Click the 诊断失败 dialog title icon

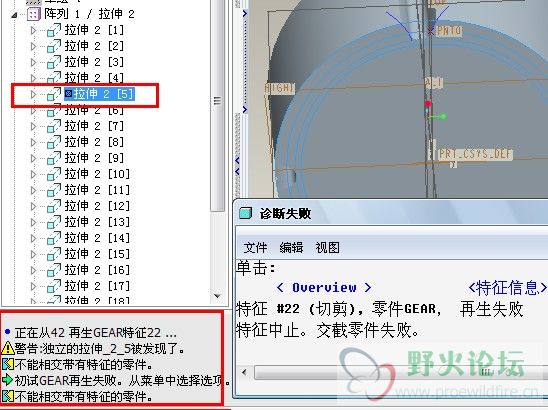point(245,213)
